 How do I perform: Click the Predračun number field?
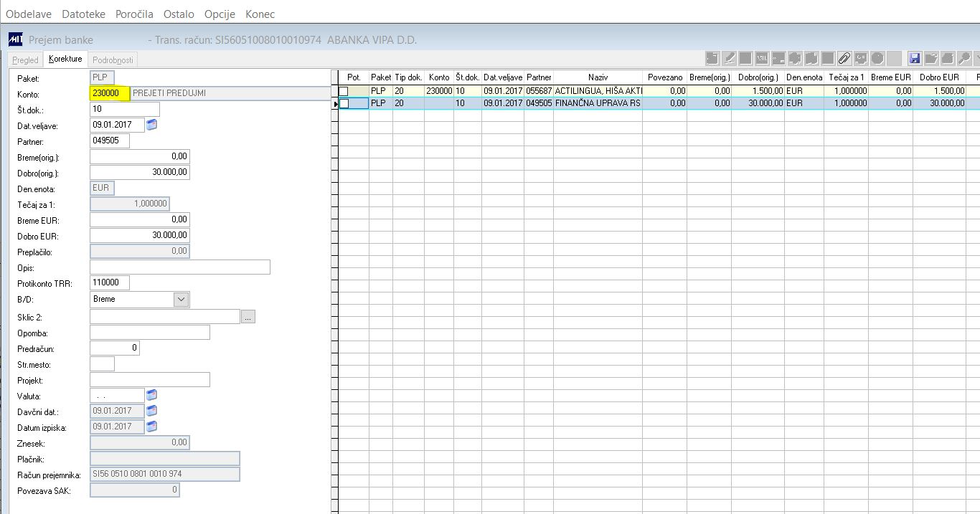click(x=115, y=348)
